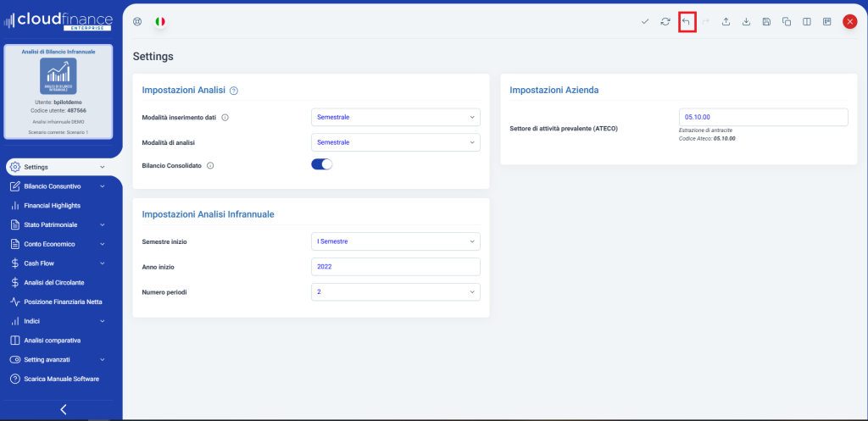Click the refresh arrows icon
This screenshot has width=868, height=421.
tap(665, 21)
